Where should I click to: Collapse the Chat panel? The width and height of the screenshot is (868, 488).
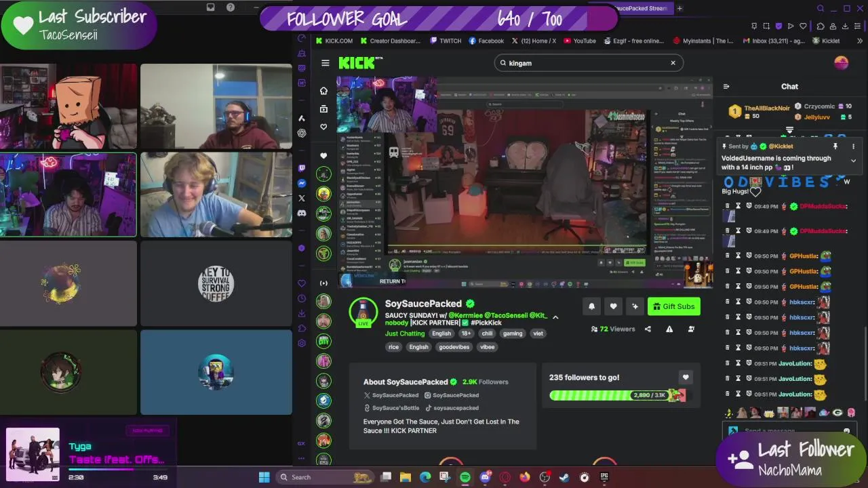click(x=726, y=87)
